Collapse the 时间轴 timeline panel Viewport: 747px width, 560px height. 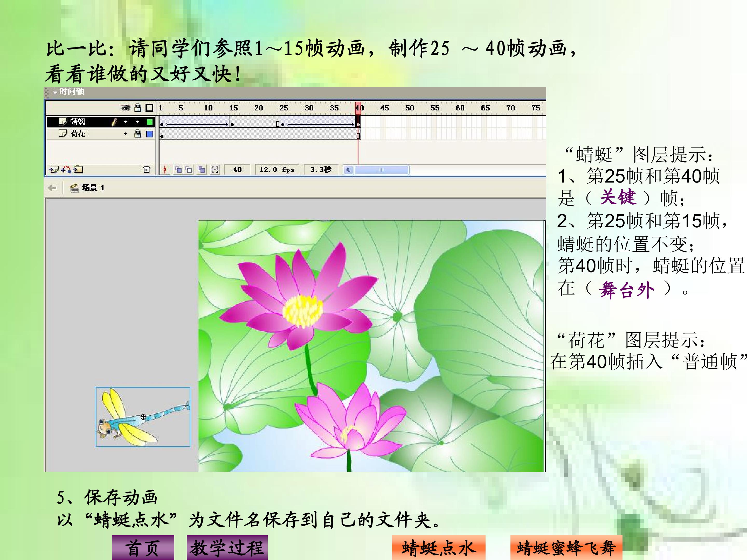(55, 92)
